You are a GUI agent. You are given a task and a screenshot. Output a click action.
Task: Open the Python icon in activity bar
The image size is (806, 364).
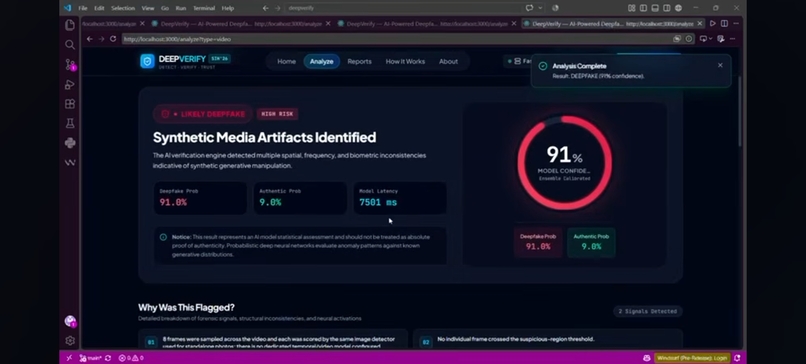click(x=70, y=143)
